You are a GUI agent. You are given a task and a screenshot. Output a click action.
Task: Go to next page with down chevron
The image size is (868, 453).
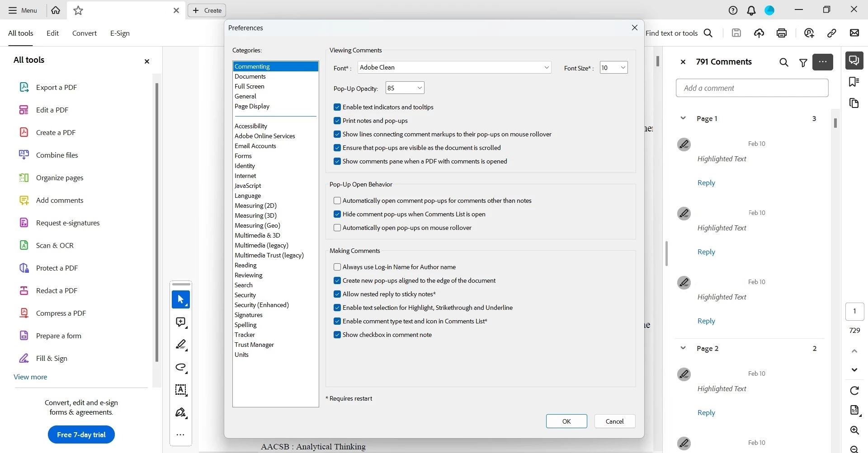click(854, 370)
